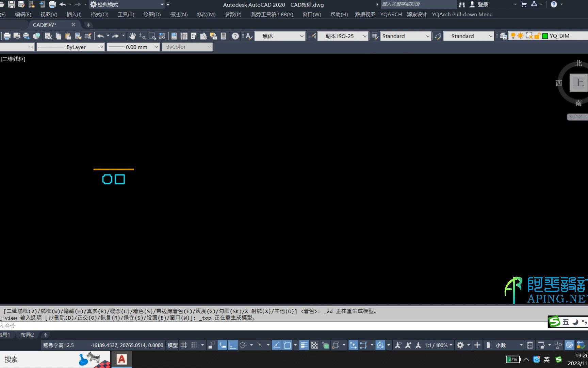Click the AutoCAD icon in Windows taskbar

[x=122, y=359]
